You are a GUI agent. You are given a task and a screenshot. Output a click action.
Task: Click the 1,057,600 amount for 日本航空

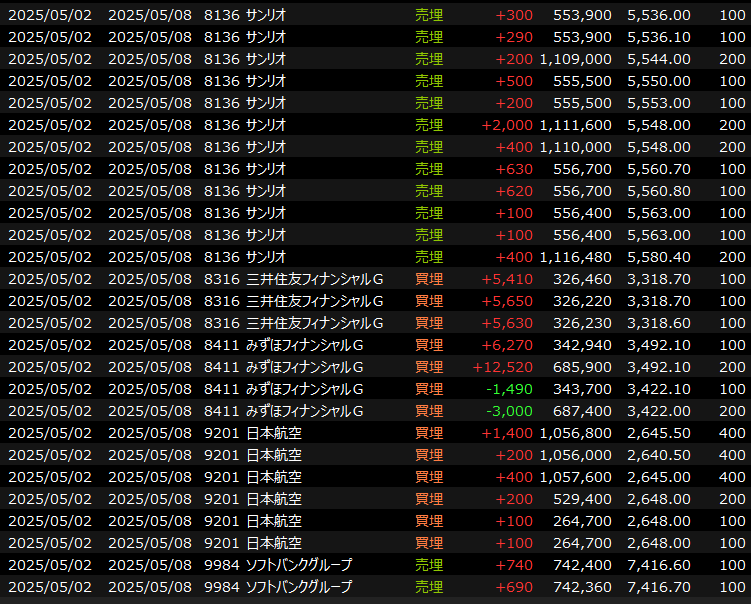coord(575,477)
